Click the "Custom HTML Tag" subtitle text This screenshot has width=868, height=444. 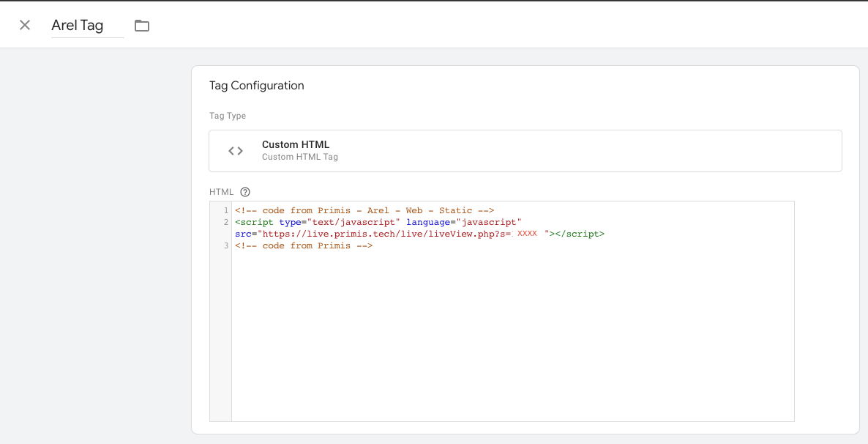299,157
